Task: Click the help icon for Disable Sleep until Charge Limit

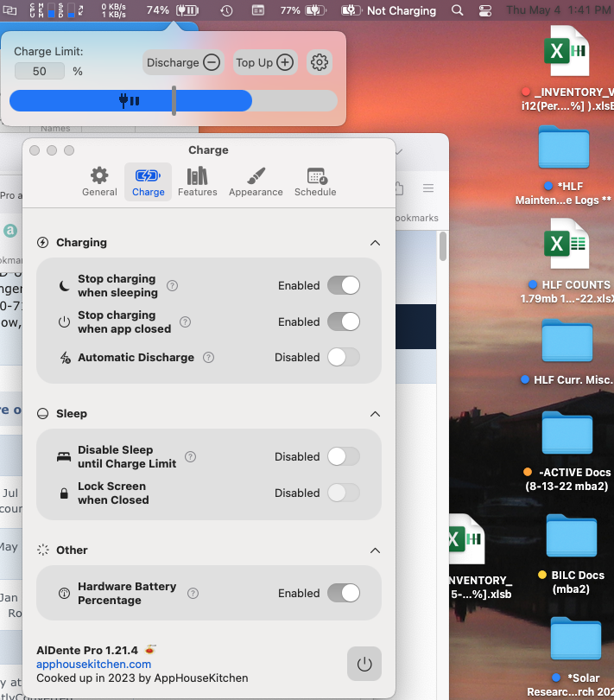Action: (191, 456)
